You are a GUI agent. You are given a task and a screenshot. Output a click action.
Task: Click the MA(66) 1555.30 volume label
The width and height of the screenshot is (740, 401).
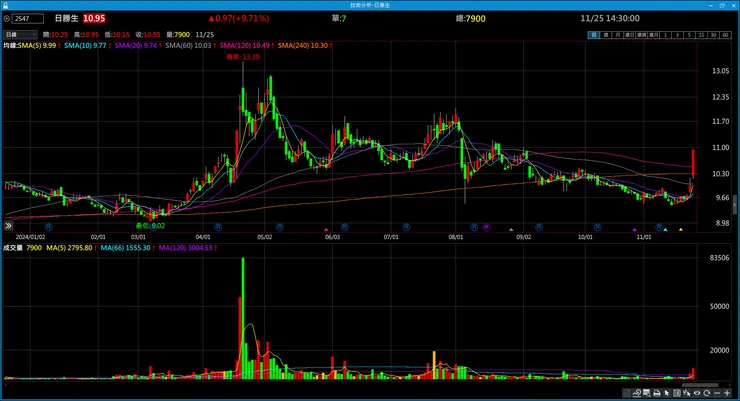pos(127,248)
